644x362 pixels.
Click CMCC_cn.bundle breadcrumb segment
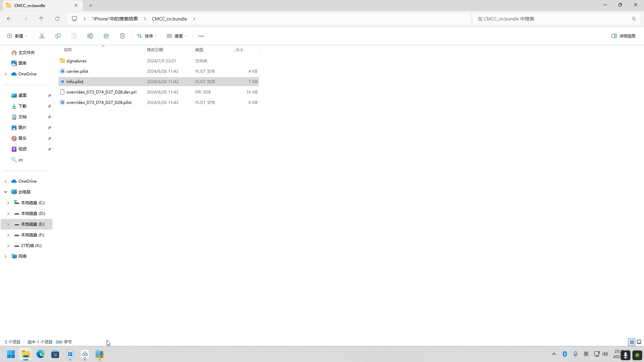click(x=169, y=19)
